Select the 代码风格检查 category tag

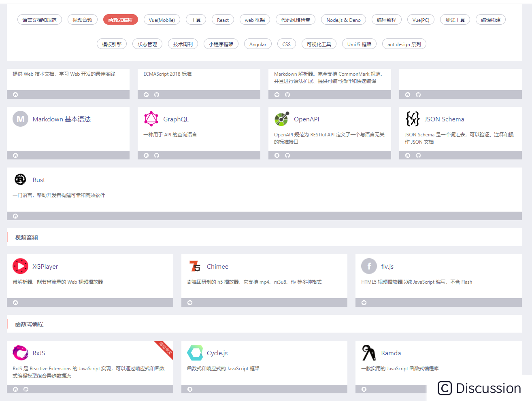click(x=296, y=20)
